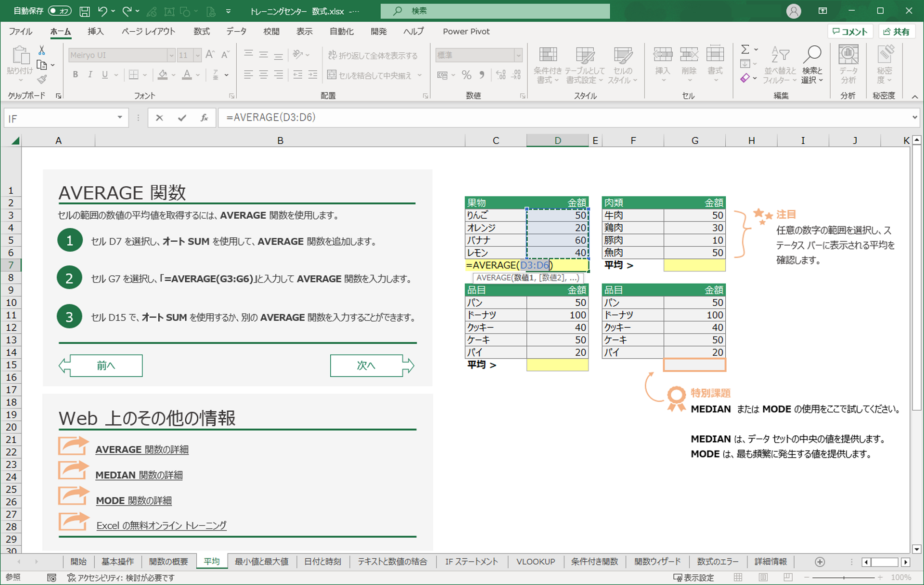Click the Ribbon display options icon
924x585 pixels.
tap(822, 11)
